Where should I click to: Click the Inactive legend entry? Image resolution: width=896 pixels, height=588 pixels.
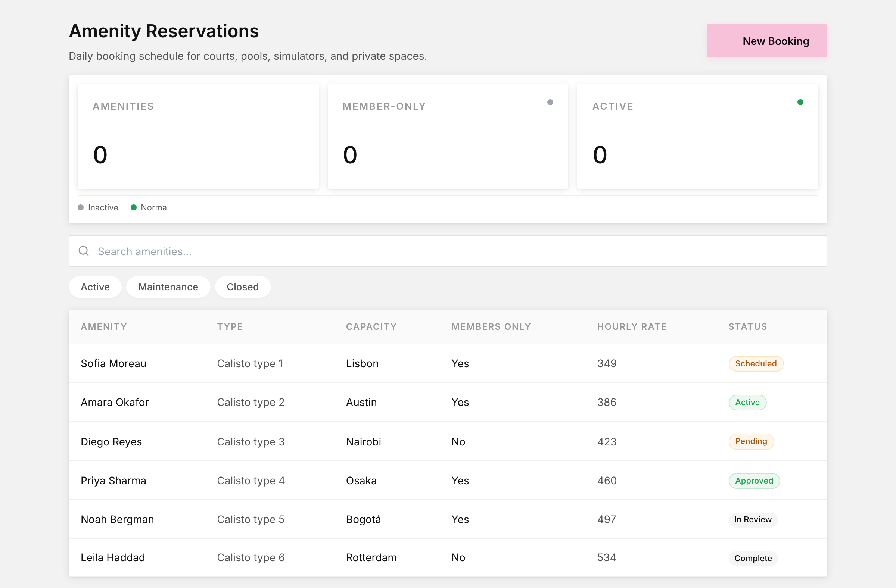coord(98,208)
